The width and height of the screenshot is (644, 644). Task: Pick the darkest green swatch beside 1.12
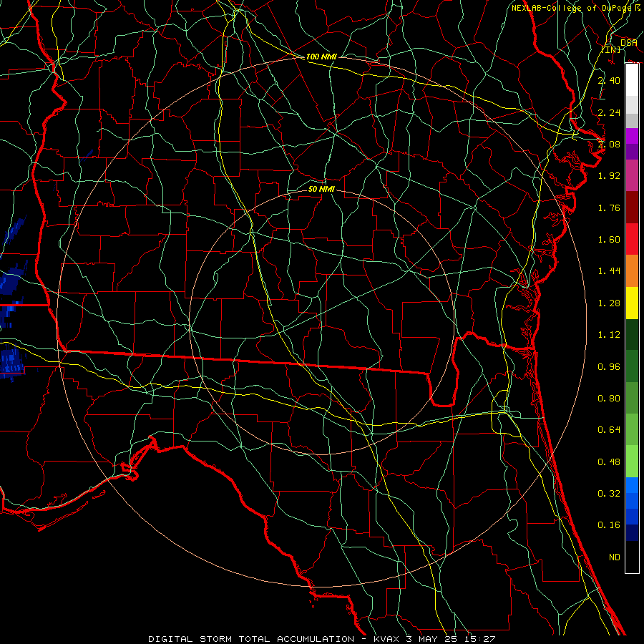(632, 335)
